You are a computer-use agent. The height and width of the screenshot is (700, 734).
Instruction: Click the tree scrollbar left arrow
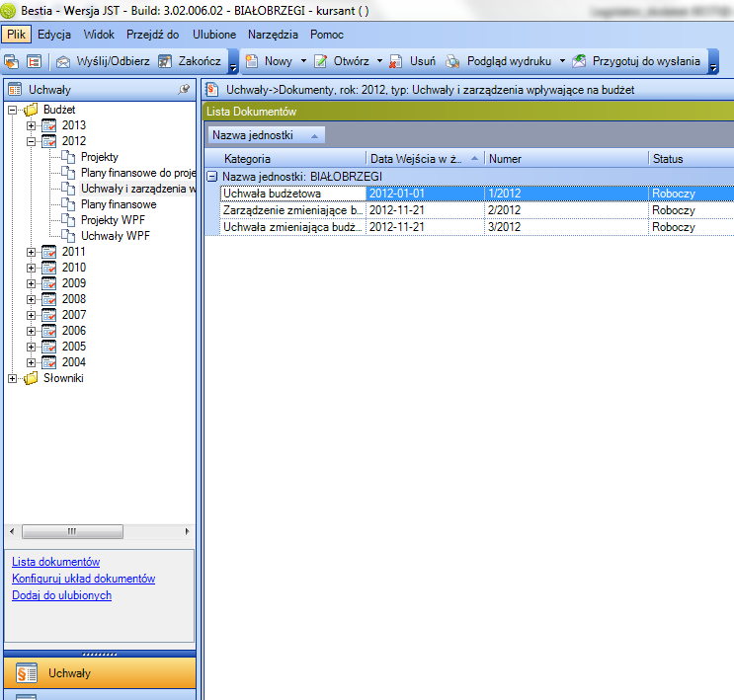[x=12, y=531]
